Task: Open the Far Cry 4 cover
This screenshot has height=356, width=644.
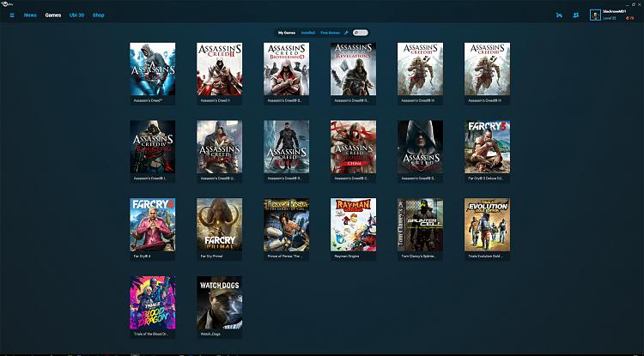Action: [x=152, y=225]
